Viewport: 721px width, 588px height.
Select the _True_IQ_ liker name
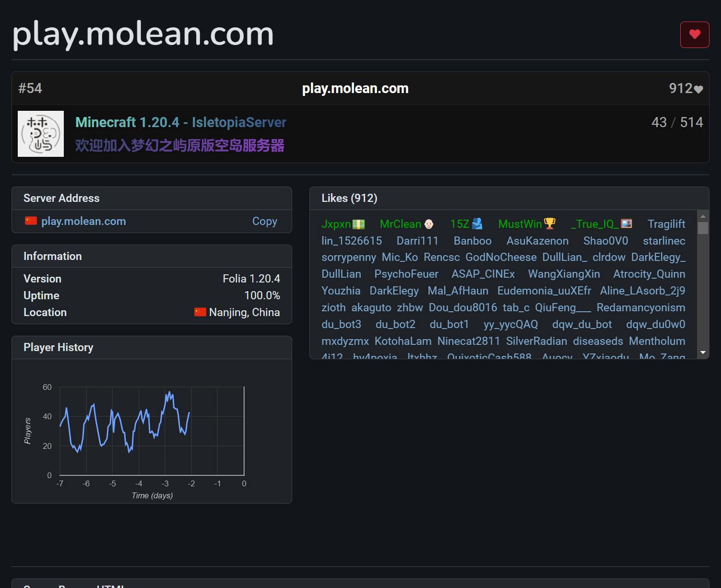[595, 224]
